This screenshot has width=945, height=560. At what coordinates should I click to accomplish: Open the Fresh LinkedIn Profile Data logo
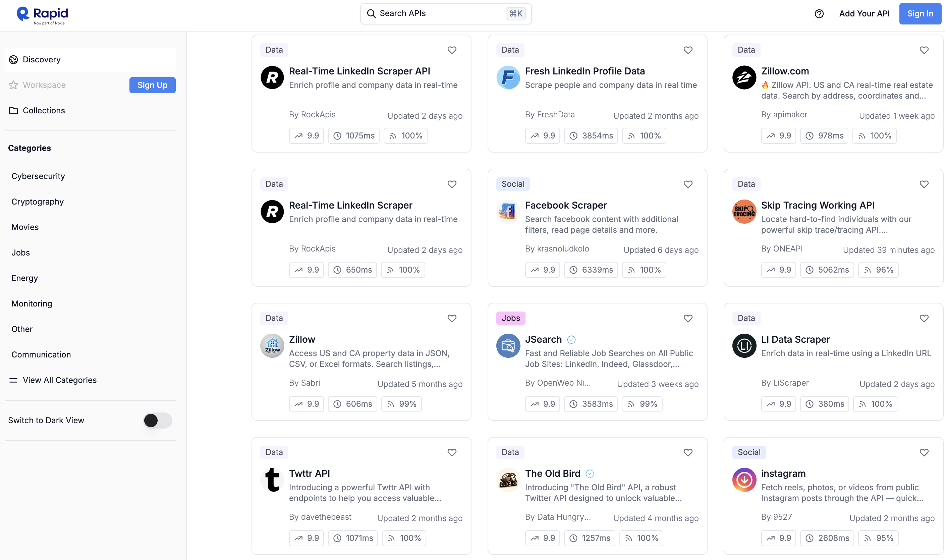click(x=508, y=77)
